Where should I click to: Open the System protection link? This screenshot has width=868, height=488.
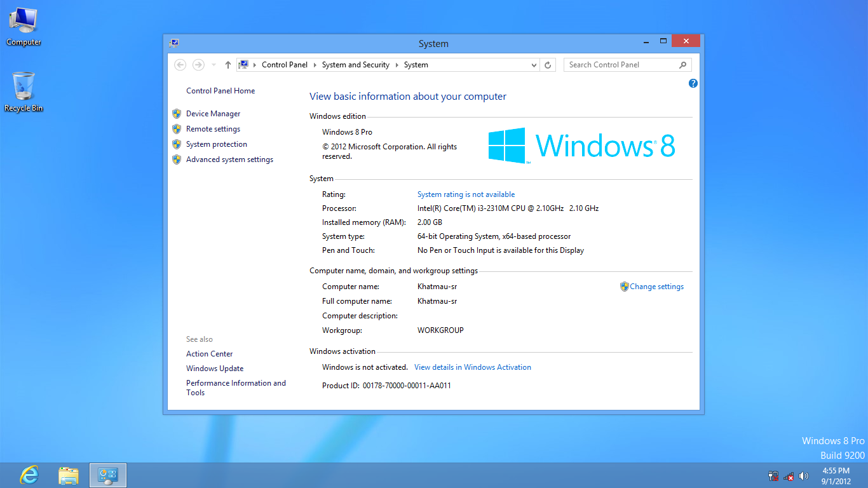click(217, 144)
